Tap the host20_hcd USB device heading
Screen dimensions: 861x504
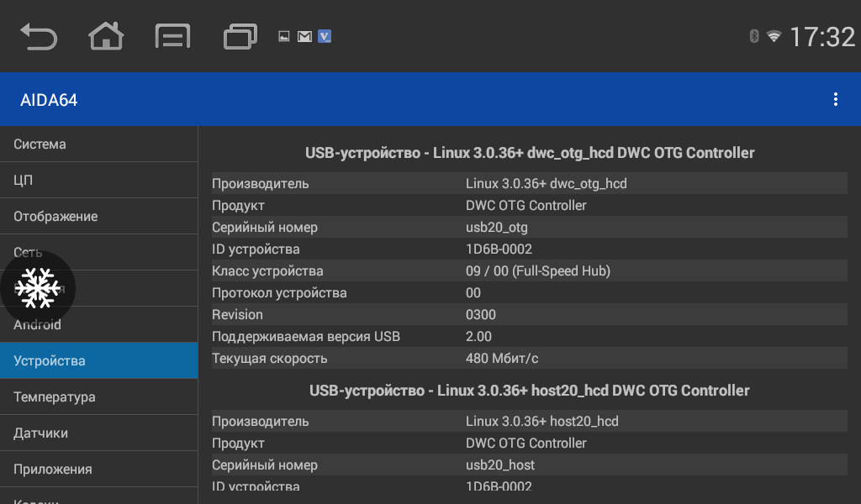tap(530, 391)
